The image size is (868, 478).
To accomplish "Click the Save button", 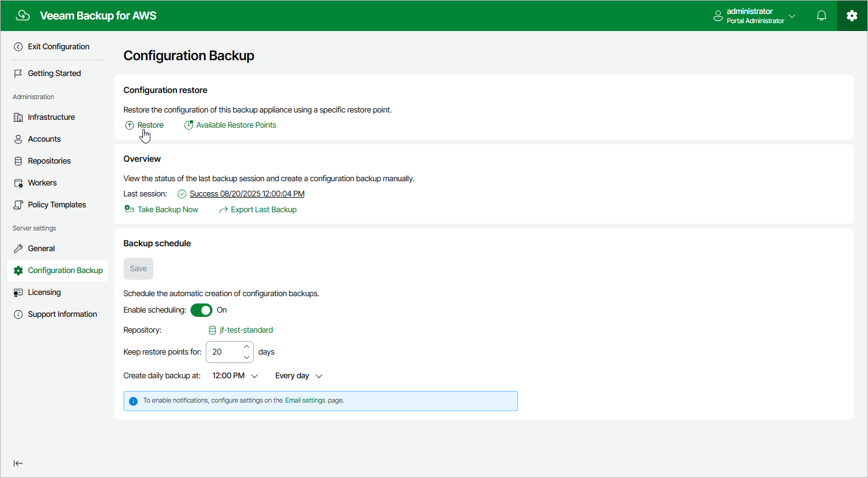I will 138,269.
